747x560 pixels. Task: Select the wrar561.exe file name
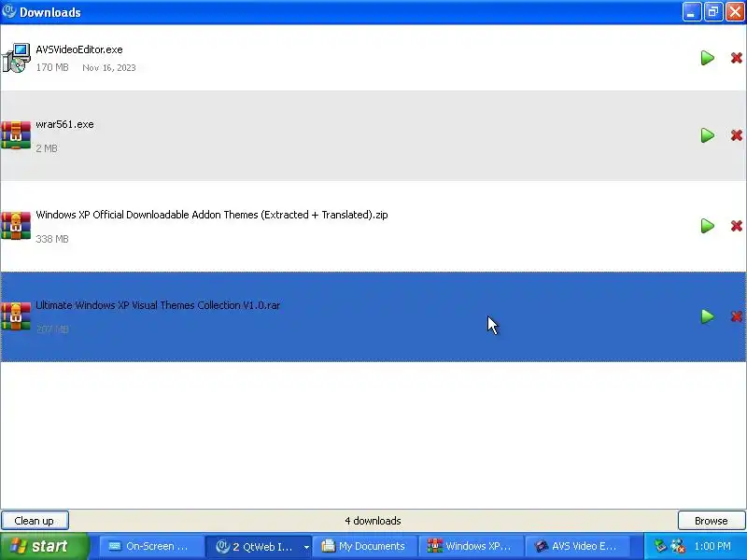click(x=64, y=124)
